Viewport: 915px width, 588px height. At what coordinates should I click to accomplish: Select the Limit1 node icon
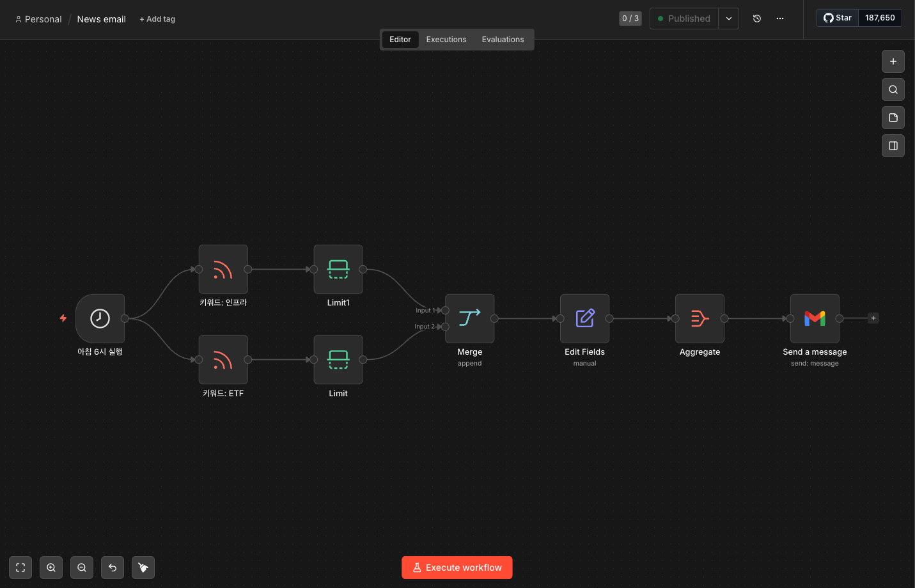(338, 269)
